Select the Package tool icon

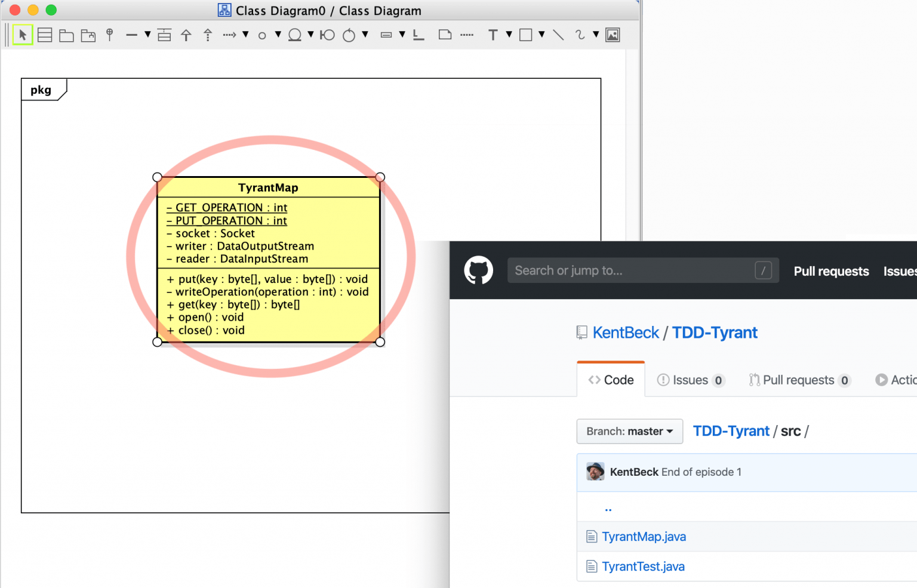tap(66, 36)
